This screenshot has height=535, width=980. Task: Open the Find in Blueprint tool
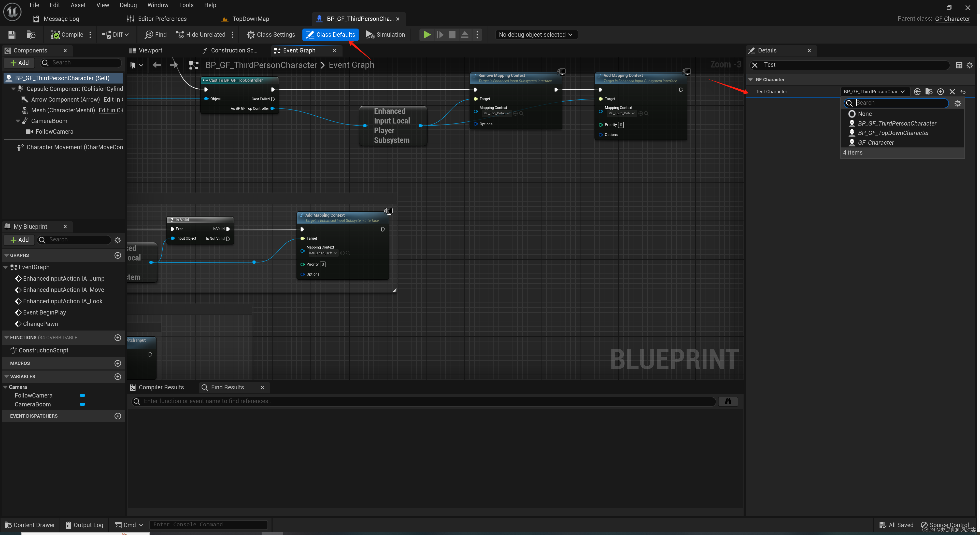coord(155,35)
